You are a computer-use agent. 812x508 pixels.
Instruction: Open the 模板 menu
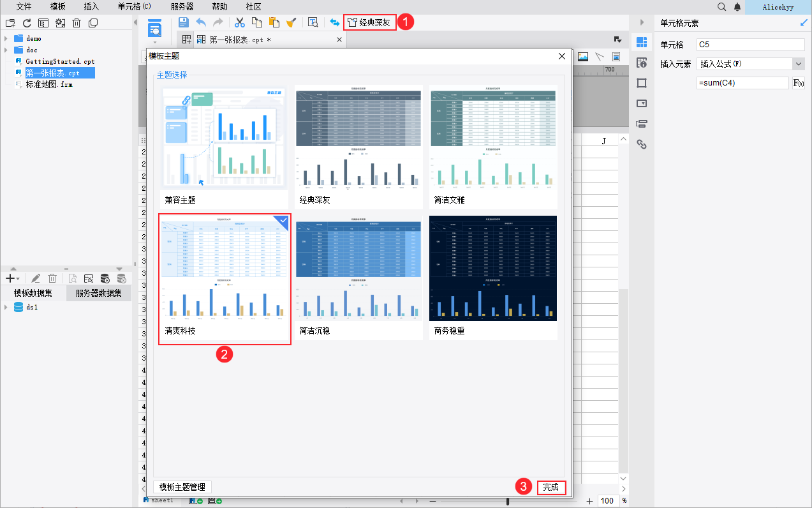(x=58, y=6)
